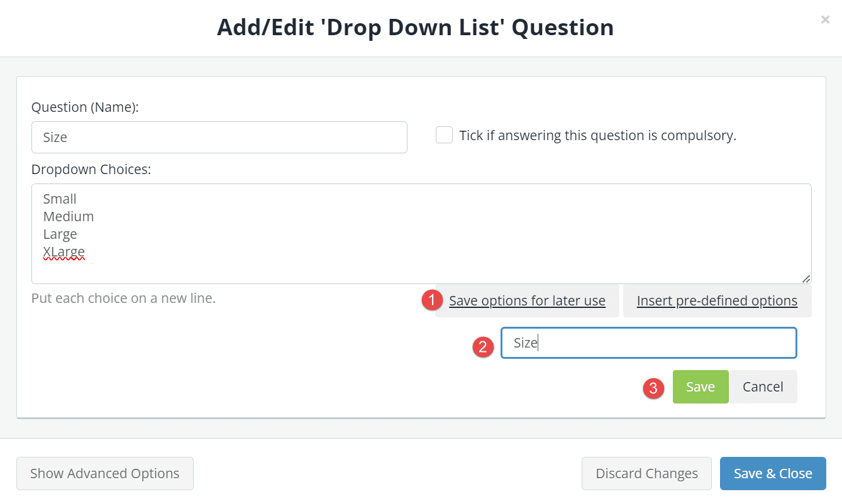Tick the compulsory question checkbox
Screen dimensions: 842x504
(444, 135)
